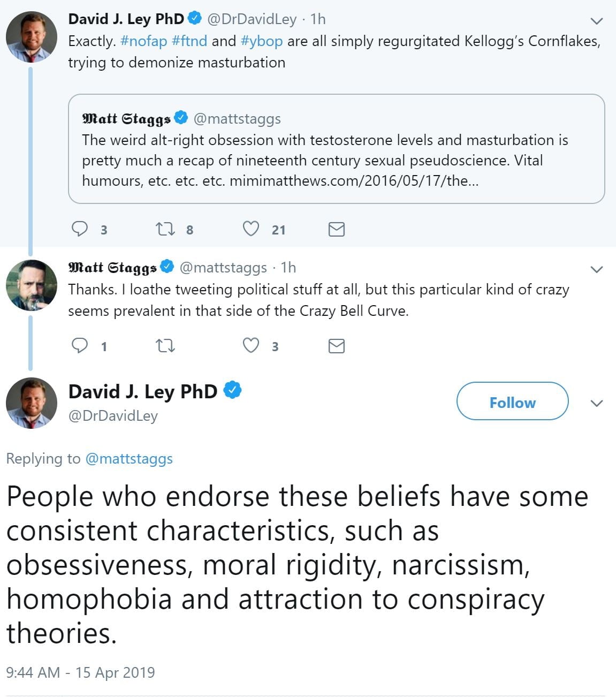This screenshot has height=697, width=616.
Task: Reply to David Ley's first tweet
Action: (80, 229)
